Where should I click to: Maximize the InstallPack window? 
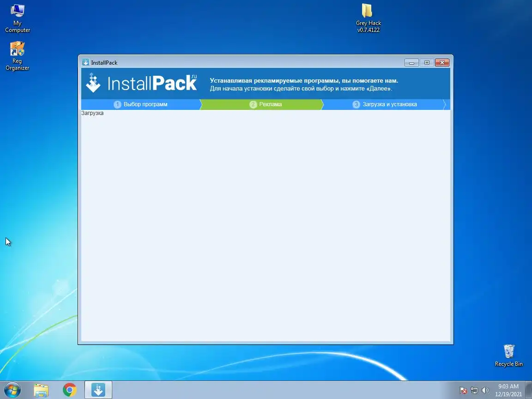[x=427, y=62]
